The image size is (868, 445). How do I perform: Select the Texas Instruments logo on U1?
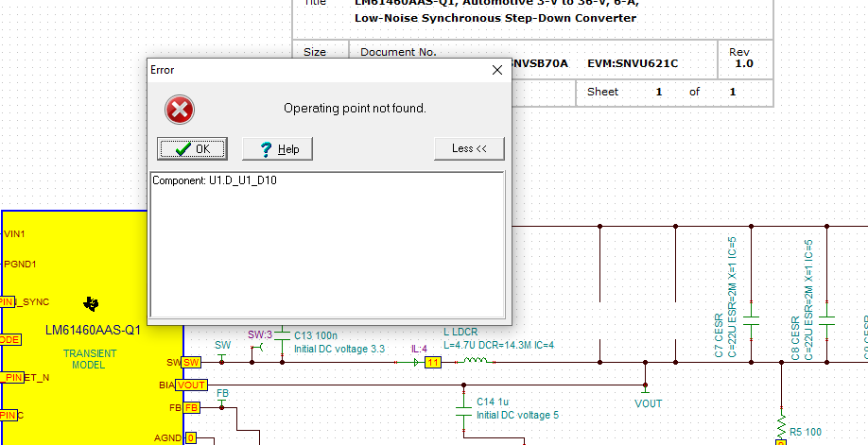coord(92,303)
